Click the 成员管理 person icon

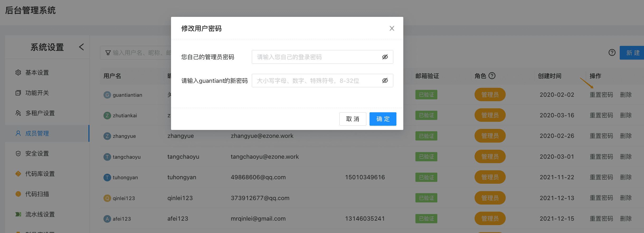18,133
